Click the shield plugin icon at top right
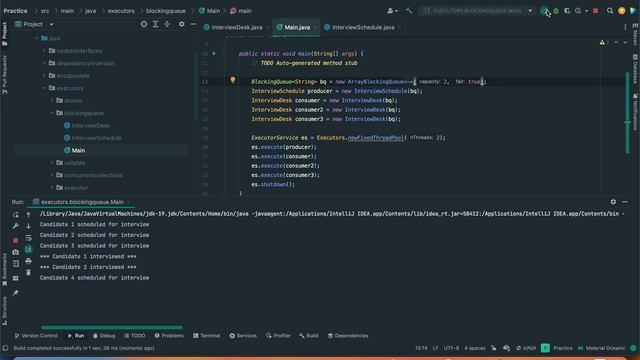This screenshot has width=640, height=360. click(x=633, y=11)
